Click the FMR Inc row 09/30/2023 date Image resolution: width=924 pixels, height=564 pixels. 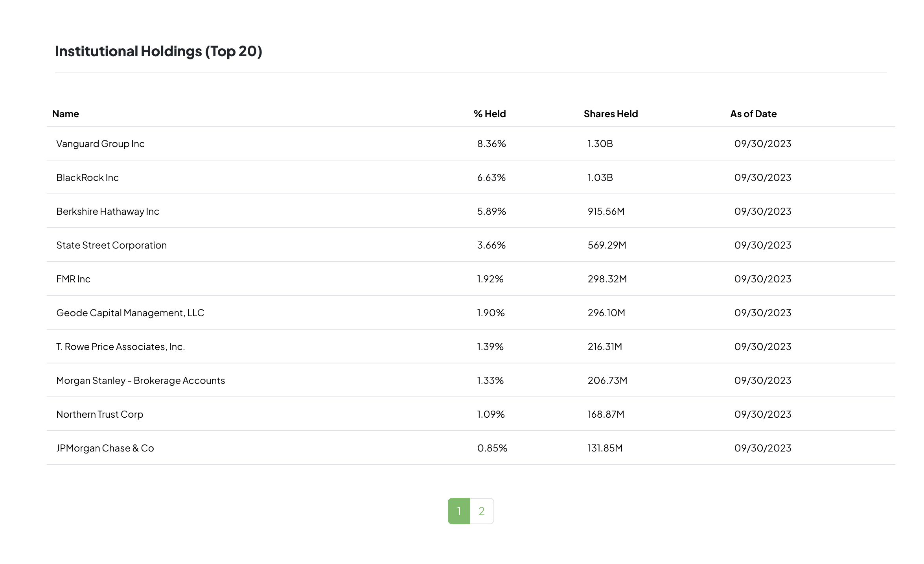point(763,279)
